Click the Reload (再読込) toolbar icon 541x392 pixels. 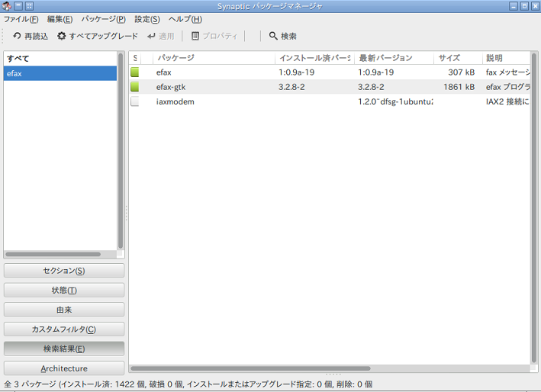coord(17,36)
